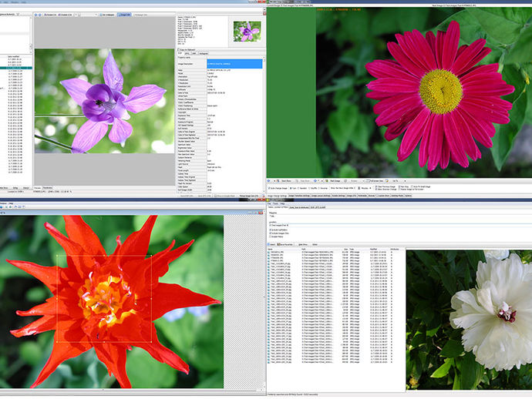Open Tools menu in search window

(276, 203)
